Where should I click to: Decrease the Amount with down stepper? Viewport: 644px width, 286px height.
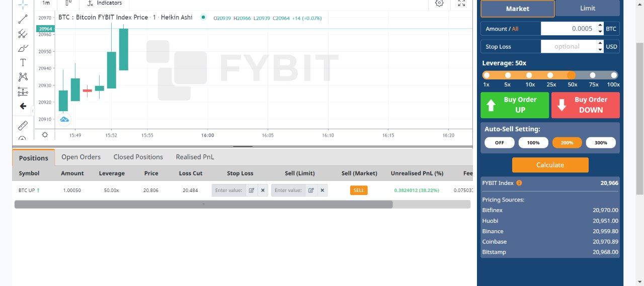[x=600, y=32]
